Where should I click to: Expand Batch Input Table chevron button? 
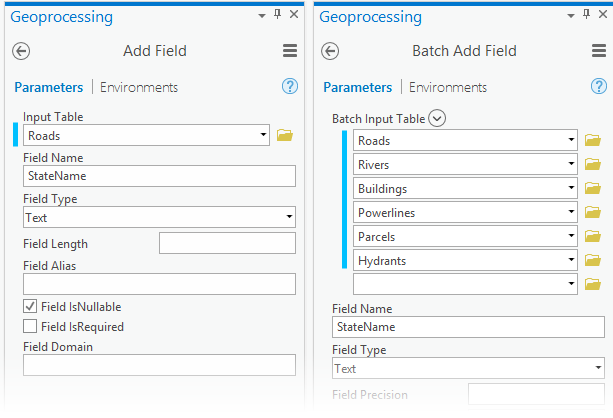(x=437, y=119)
